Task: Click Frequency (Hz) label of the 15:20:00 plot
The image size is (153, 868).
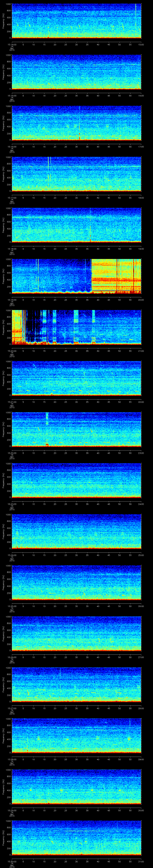Action: (3, 327)
